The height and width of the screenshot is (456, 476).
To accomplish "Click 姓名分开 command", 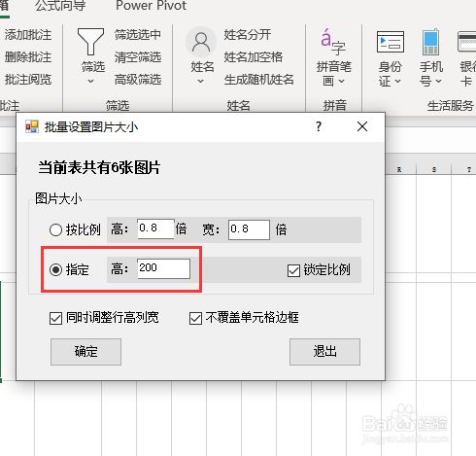I will click(x=248, y=35).
